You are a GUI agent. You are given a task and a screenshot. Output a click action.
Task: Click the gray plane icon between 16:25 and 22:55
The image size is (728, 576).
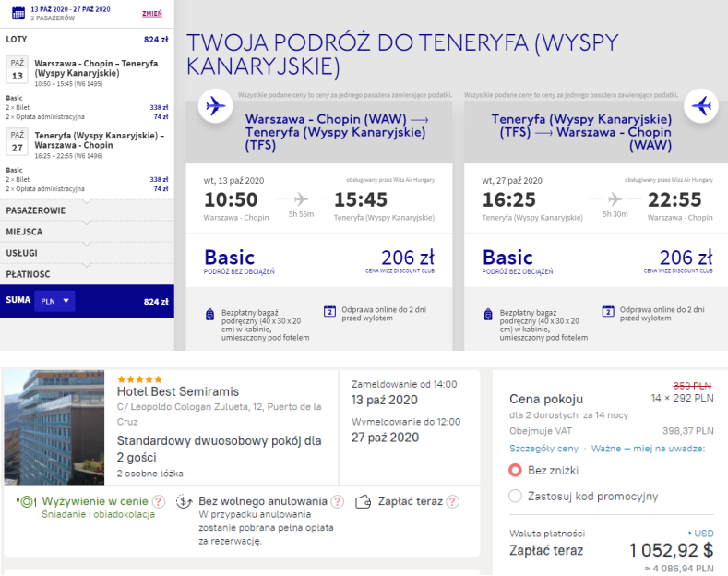(x=615, y=199)
